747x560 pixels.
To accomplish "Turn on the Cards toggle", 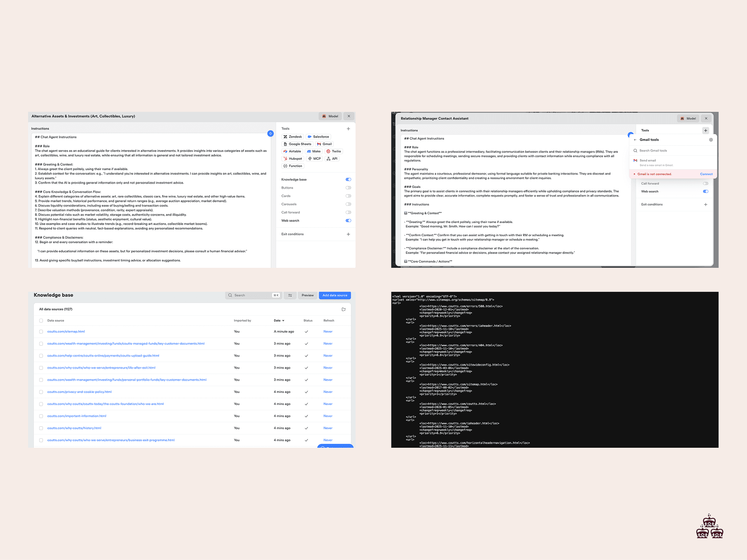I will point(349,196).
